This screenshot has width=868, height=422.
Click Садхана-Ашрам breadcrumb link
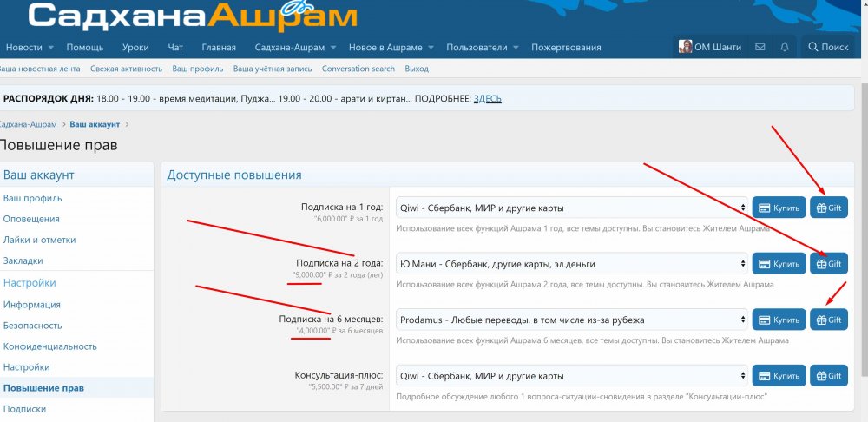pos(28,124)
